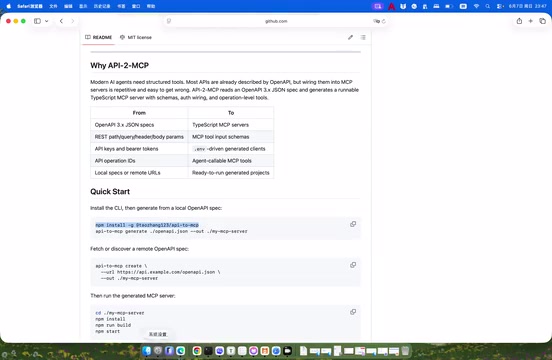
Task: Toggle the Safari sidebar button
Action: [x=37, y=21]
